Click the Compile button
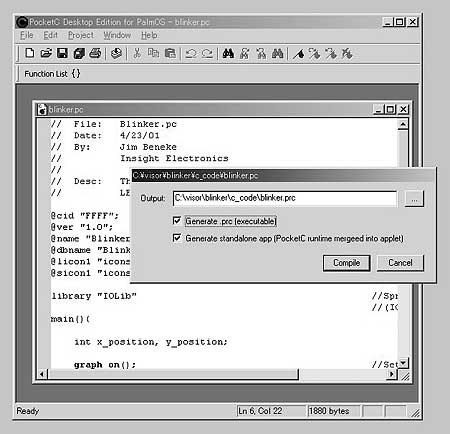Viewport: 450px width, 434px height. (x=346, y=263)
